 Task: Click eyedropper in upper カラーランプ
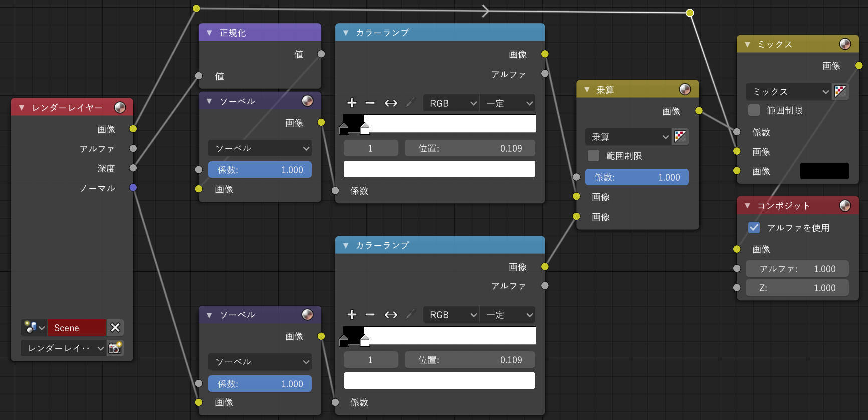click(x=411, y=103)
